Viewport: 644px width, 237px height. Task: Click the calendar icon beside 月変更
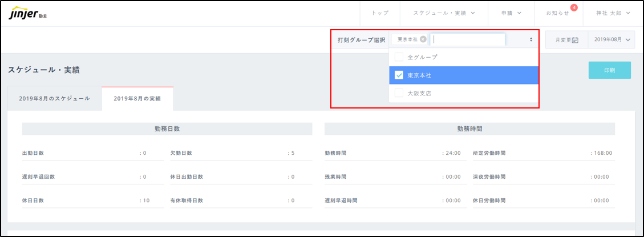[x=575, y=40]
